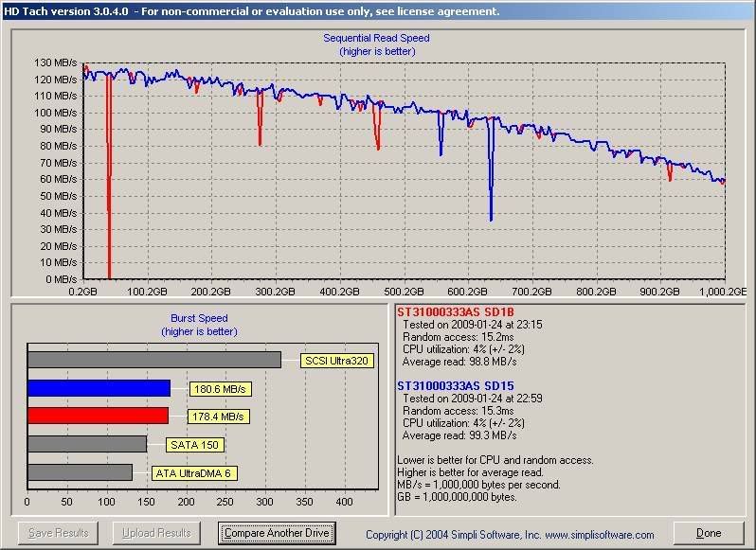Open the www.simplisoftware.com address in footer
Image resolution: width=756 pixels, height=550 pixels.
click(x=597, y=535)
